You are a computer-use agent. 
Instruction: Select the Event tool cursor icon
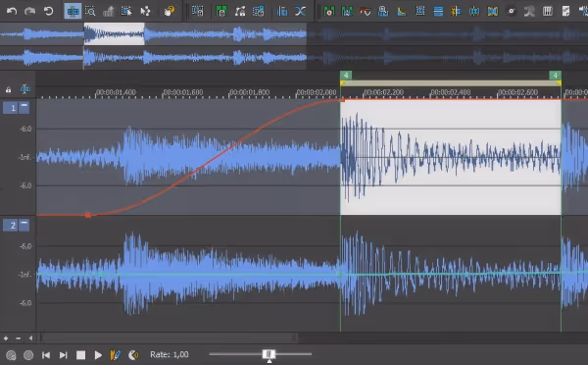pos(126,11)
